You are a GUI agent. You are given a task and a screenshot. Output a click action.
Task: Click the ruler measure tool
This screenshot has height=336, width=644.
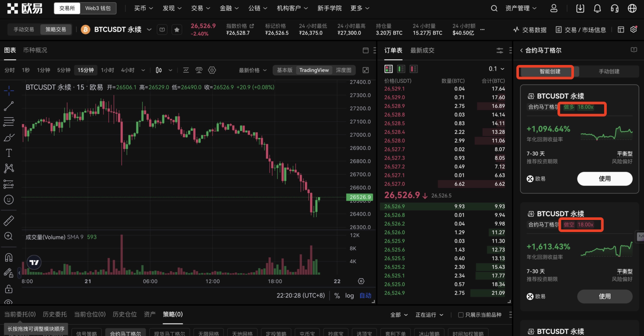(9, 221)
